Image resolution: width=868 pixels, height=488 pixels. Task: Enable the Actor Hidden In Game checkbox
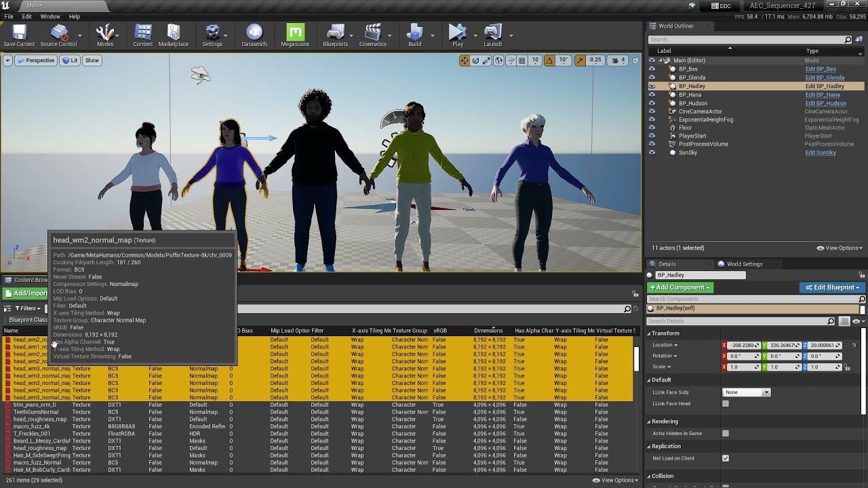pyautogui.click(x=726, y=433)
